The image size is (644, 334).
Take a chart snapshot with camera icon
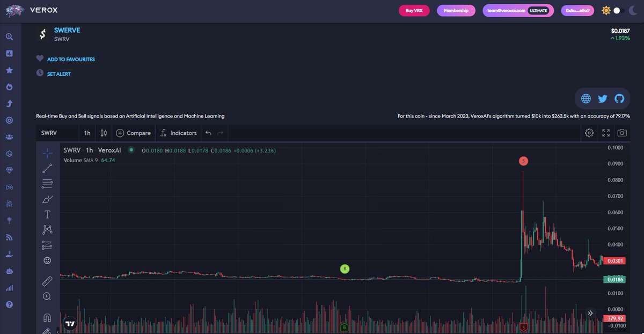tap(622, 133)
